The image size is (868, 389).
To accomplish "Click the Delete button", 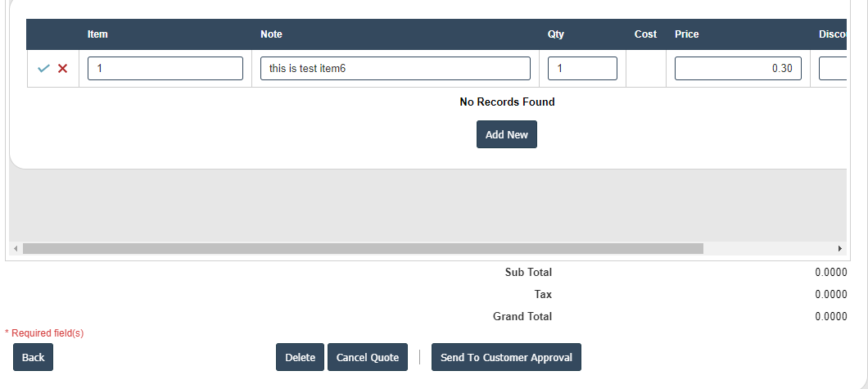I will pyautogui.click(x=300, y=357).
